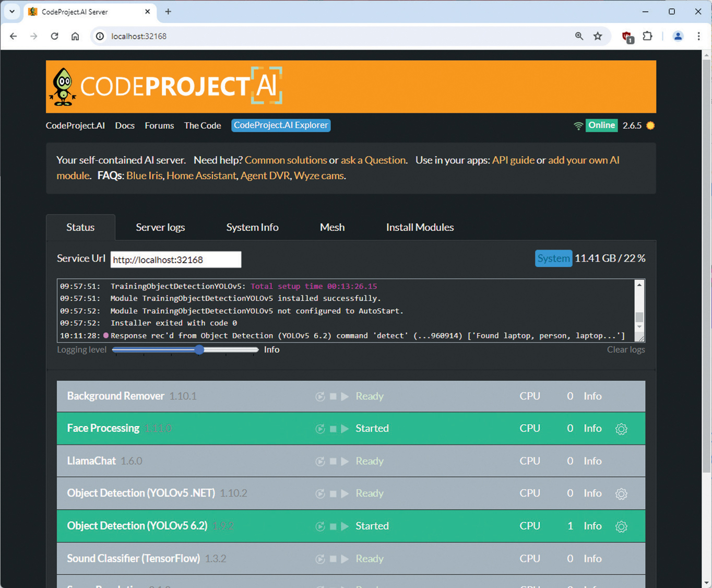Open settings gear for Face Processing module
712x588 pixels.
621,429
